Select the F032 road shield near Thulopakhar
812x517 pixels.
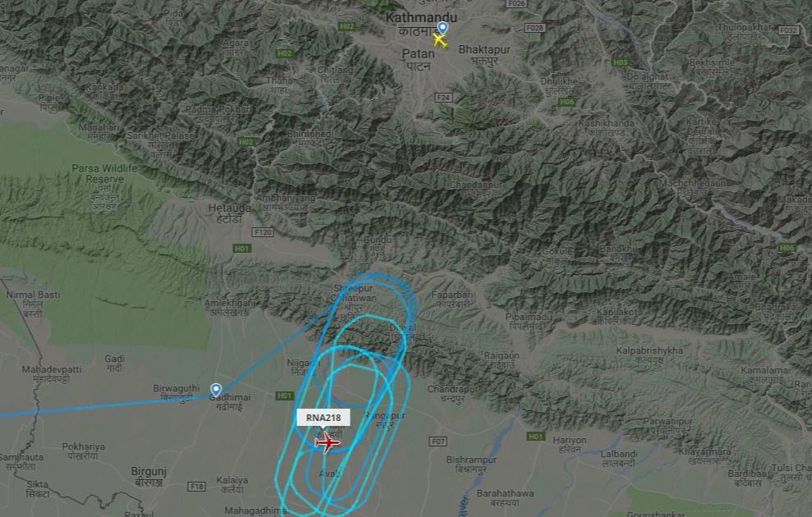(x=789, y=30)
